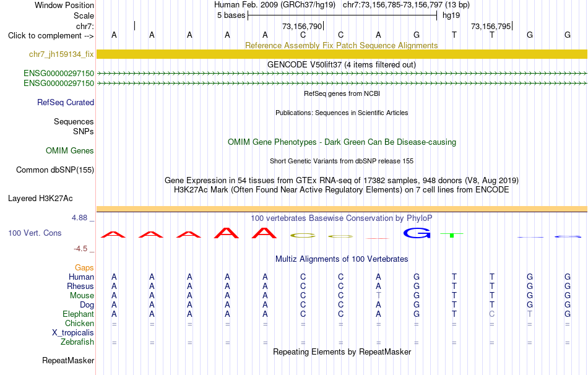
Task: Click the 'Click to complement -->' label
Action: [x=51, y=36]
